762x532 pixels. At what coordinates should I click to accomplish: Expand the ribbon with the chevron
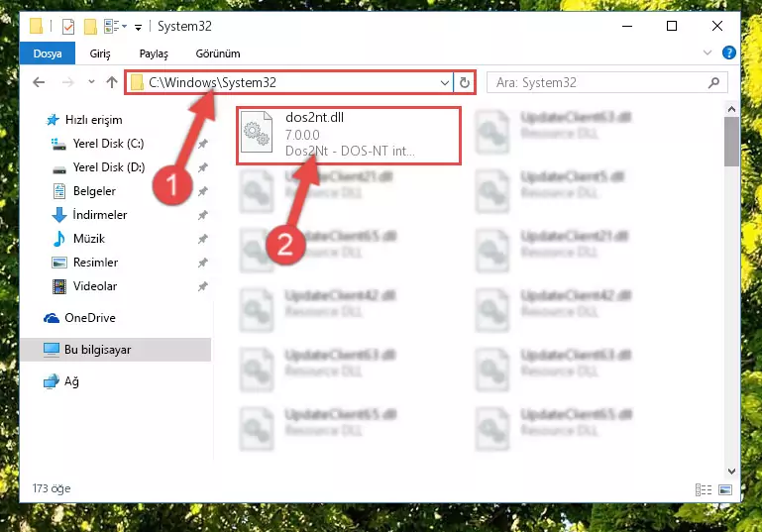pos(708,53)
